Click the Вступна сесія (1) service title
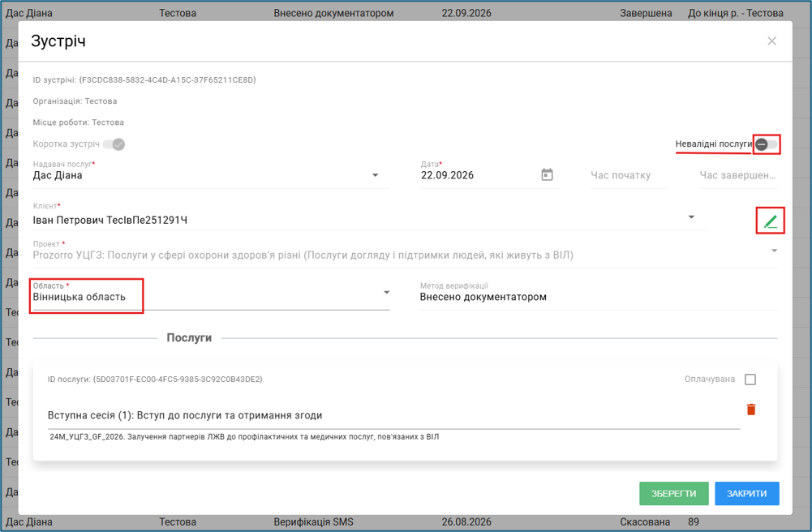812x532 pixels. click(x=185, y=415)
